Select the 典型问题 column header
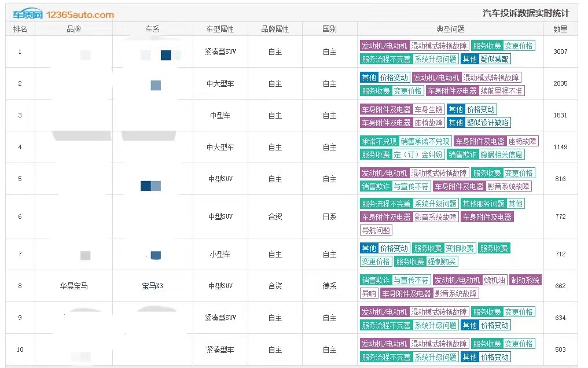The height and width of the screenshot is (368, 588). click(450, 29)
